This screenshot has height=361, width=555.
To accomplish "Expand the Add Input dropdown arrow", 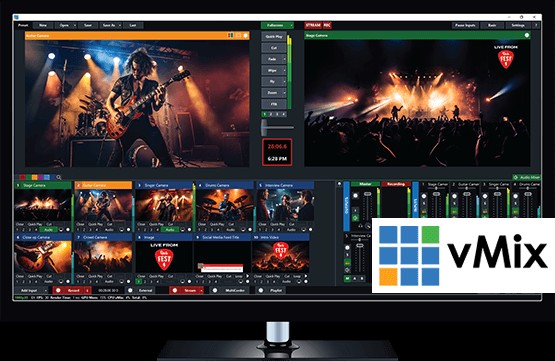I will 46,291.
